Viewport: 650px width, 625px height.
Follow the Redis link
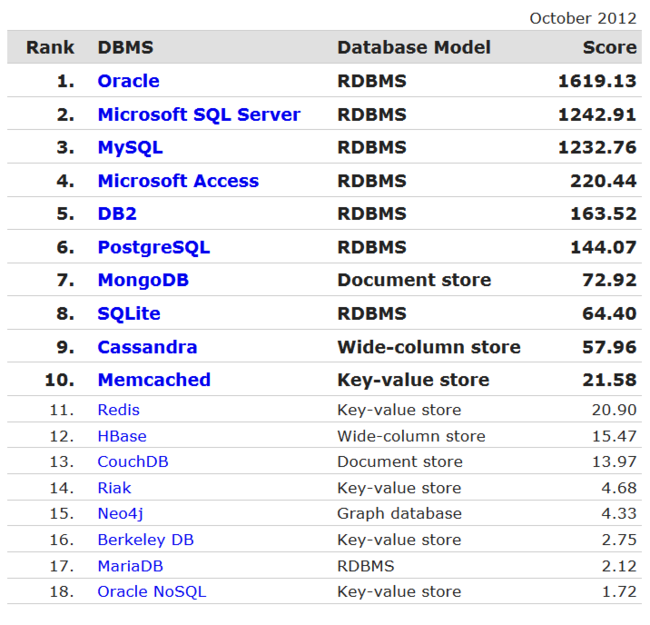[119, 410]
